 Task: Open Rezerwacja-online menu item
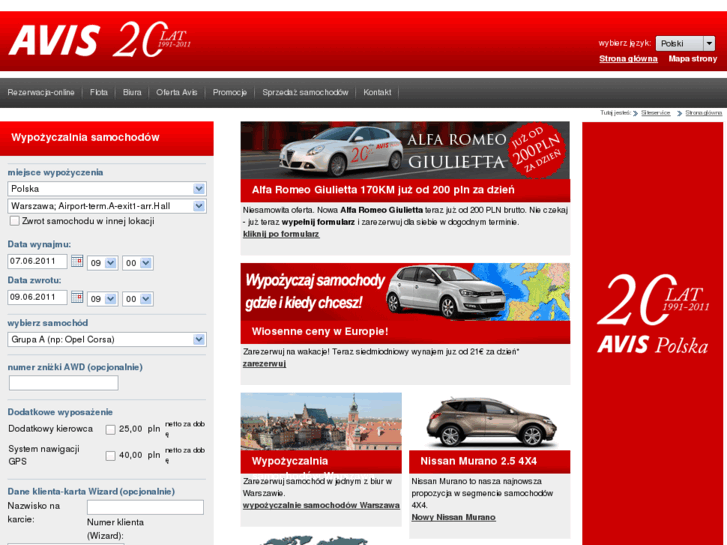(x=41, y=92)
